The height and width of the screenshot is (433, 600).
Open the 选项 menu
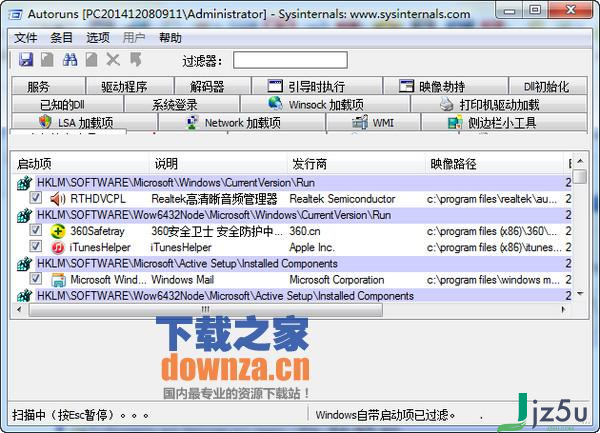click(x=98, y=38)
